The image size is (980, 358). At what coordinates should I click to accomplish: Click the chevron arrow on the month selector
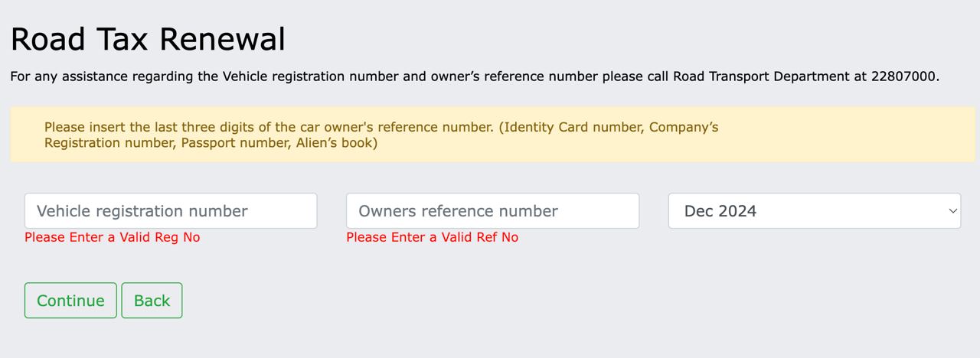[x=952, y=210]
